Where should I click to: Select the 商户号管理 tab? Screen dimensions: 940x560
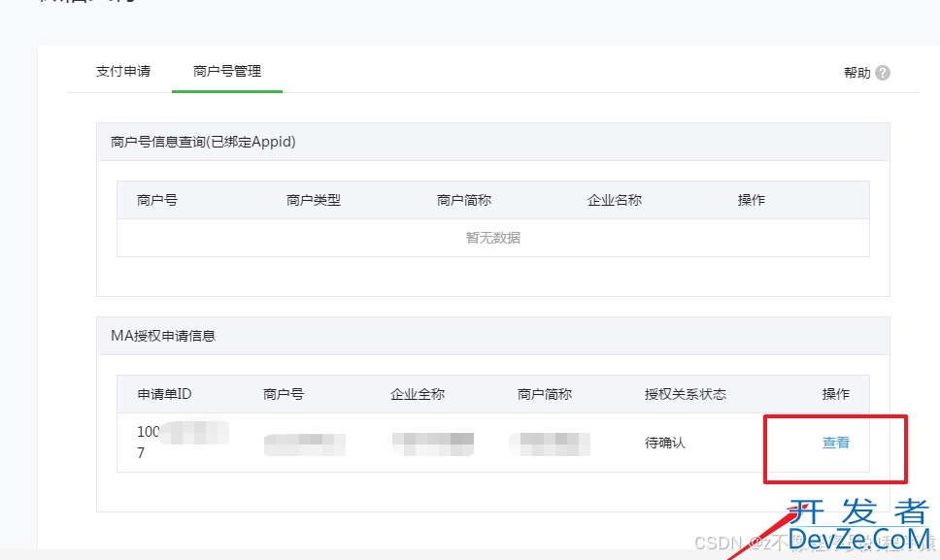click(x=227, y=71)
